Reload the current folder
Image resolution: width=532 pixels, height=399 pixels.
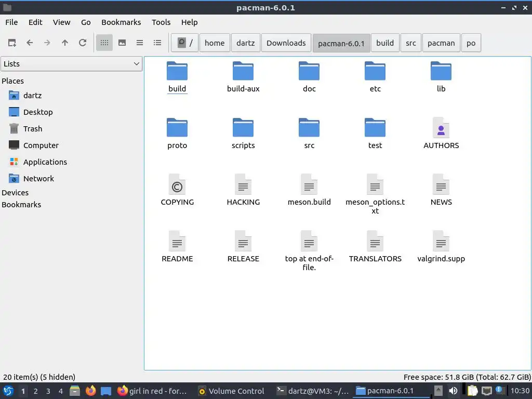[x=83, y=43]
